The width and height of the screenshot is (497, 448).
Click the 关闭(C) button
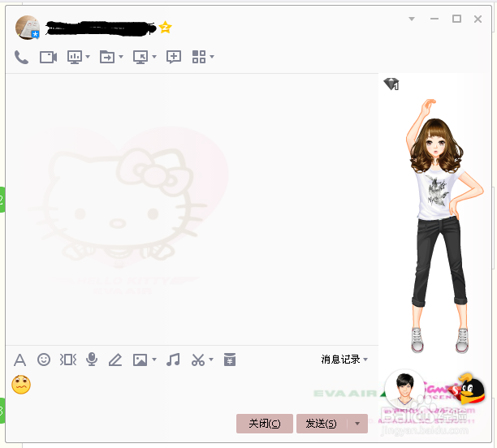click(265, 424)
